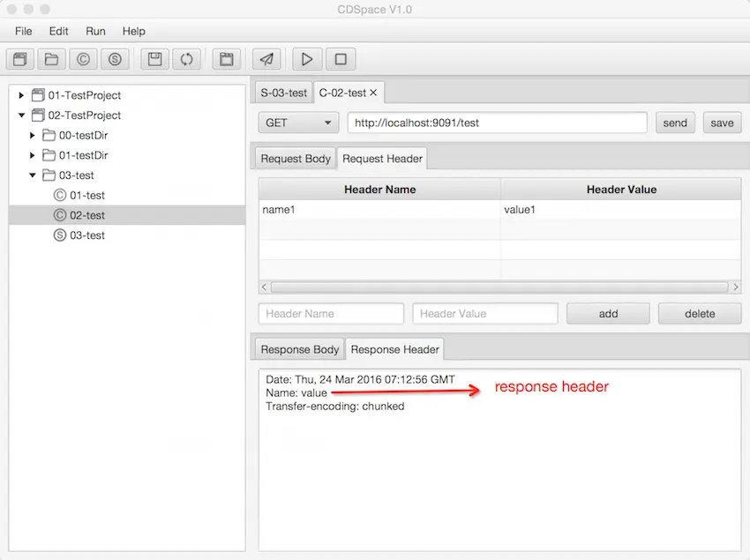Click the 00-testDir folder icon
Image resolution: width=750 pixels, height=560 pixels.
pos(49,135)
